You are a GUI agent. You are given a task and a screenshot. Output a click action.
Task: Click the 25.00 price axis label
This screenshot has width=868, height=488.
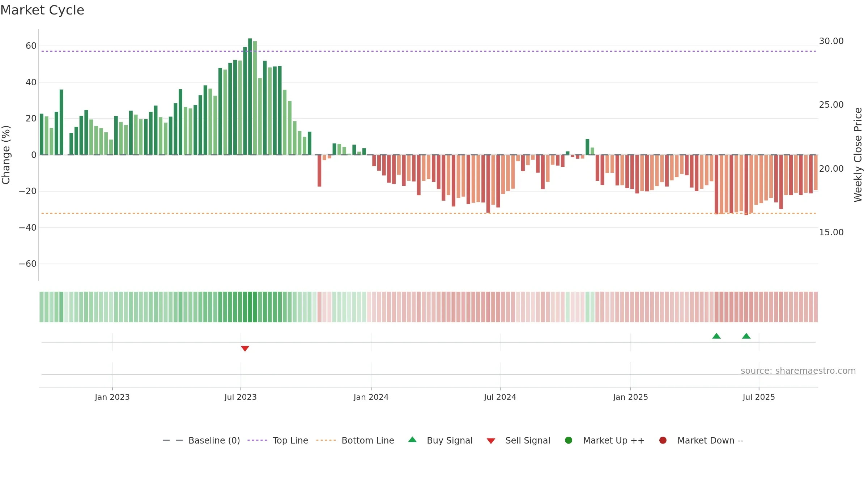click(x=831, y=105)
